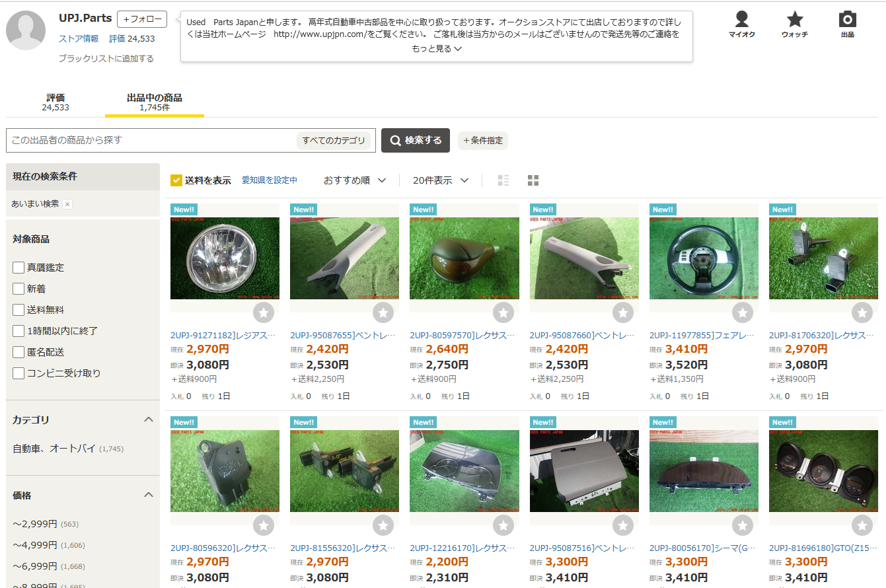The width and height of the screenshot is (886, 588).
Task: Check the 1時間以内に終了 checkbox
Action: (18, 331)
